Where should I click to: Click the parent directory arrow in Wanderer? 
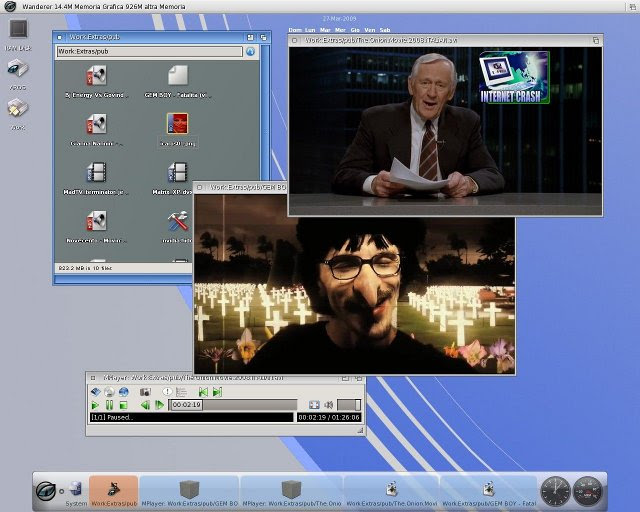pyautogui.click(x=251, y=51)
